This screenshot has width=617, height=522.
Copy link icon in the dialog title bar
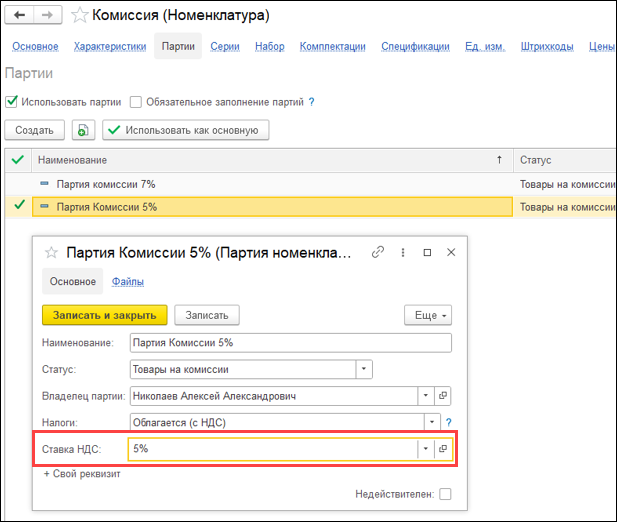pyautogui.click(x=378, y=253)
